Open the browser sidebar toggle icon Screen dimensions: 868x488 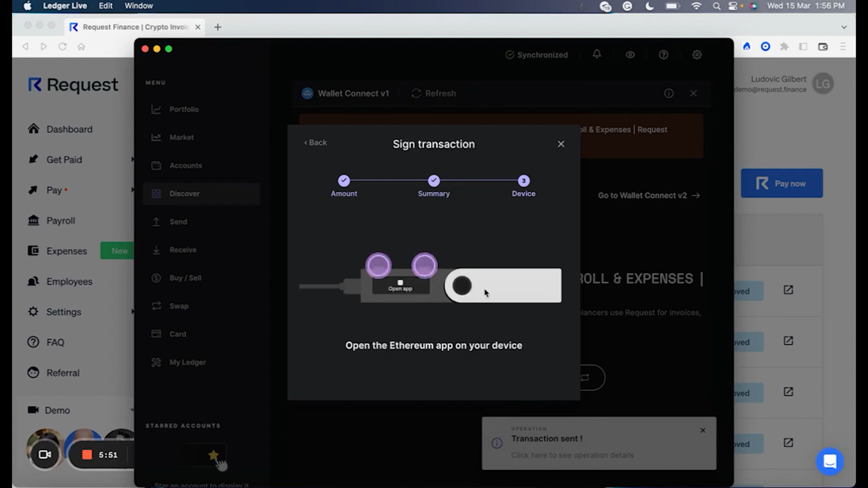pyautogui.click(x=803, y=47)
